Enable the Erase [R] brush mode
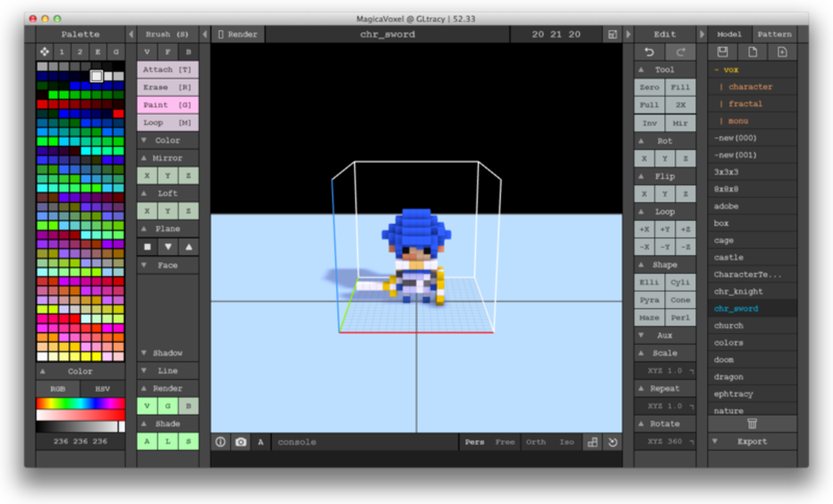This screenshot has height=504, width=833. pos(167,87)
